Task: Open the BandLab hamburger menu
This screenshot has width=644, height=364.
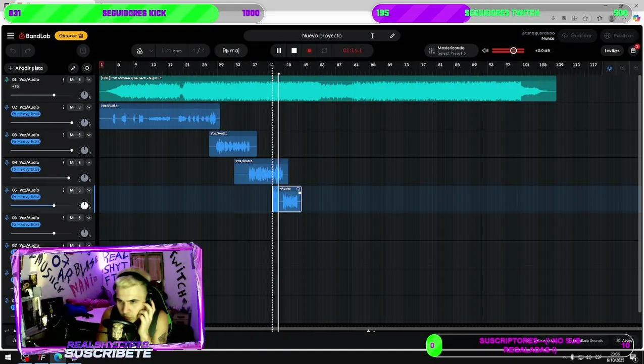Action: point(11,35)
